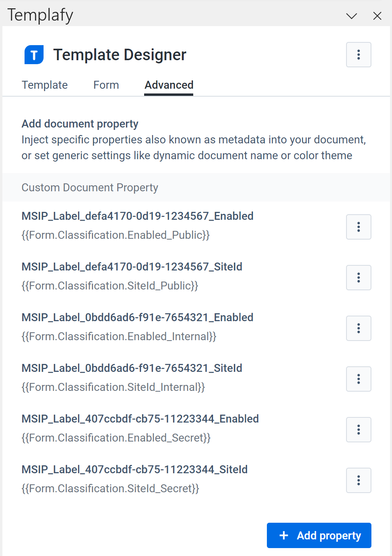The height and width of the screenshot is (556, 392).
Task: Select the MSIP_Label_defa4170 Enabled property name
Action: [137, 216]
